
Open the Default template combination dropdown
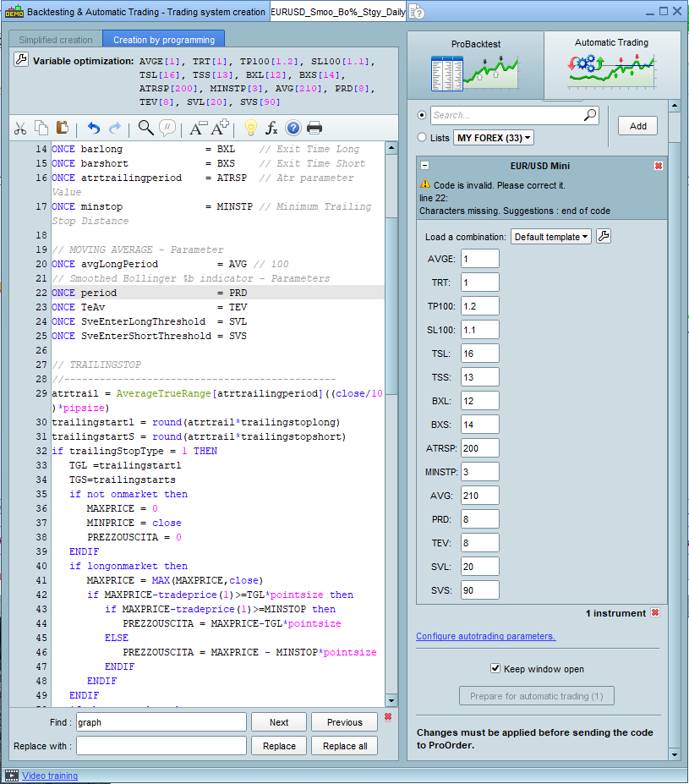(550, 237)
